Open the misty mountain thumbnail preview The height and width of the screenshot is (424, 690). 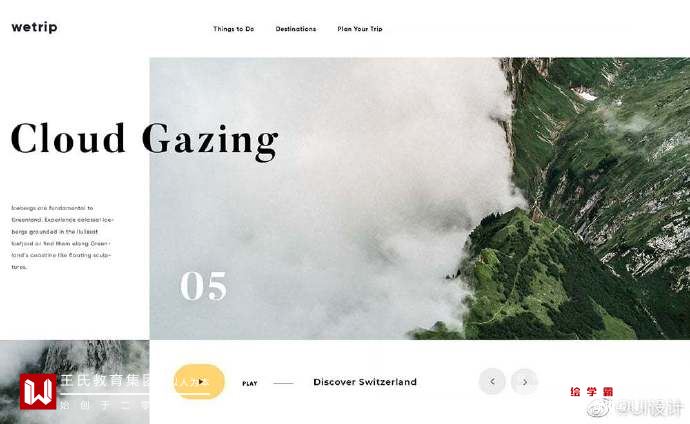[75, 382]
